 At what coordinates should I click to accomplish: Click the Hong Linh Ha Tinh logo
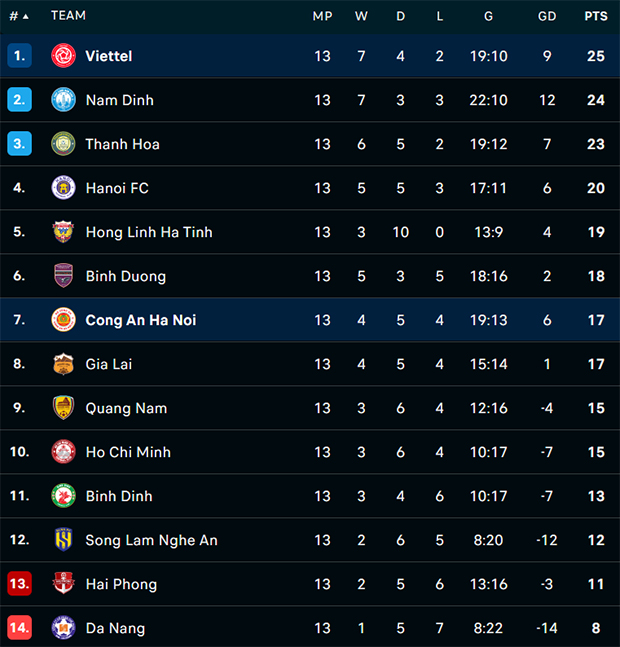(x=63, y=232)
